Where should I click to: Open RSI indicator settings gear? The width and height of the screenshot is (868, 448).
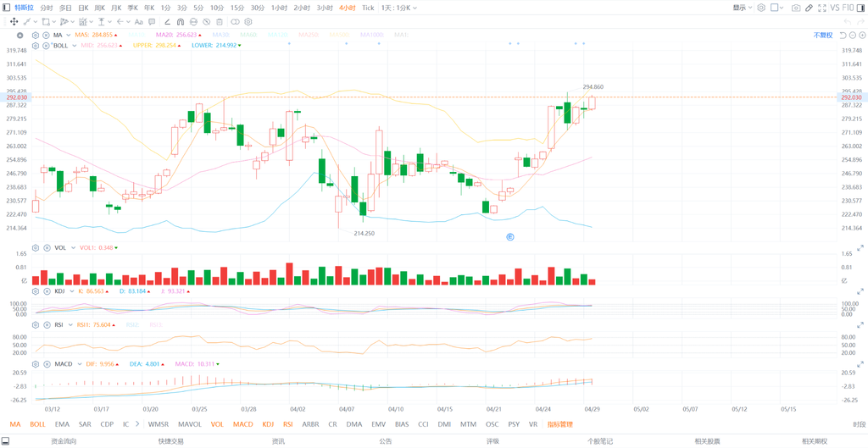[x=36, y=326]
